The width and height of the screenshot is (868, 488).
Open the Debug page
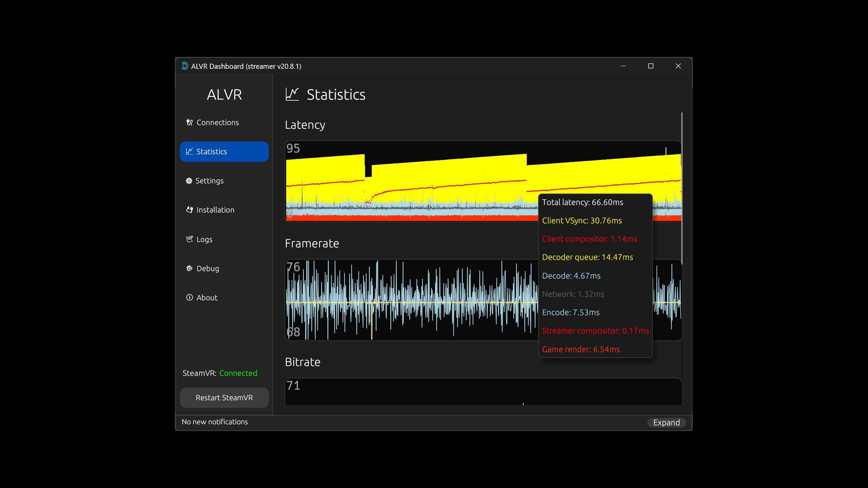(x=208, y=268)
